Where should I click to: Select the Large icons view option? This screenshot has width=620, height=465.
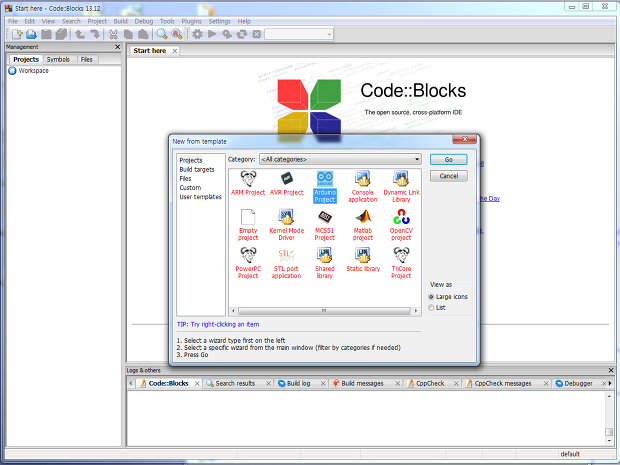click(x=448, y=297)
